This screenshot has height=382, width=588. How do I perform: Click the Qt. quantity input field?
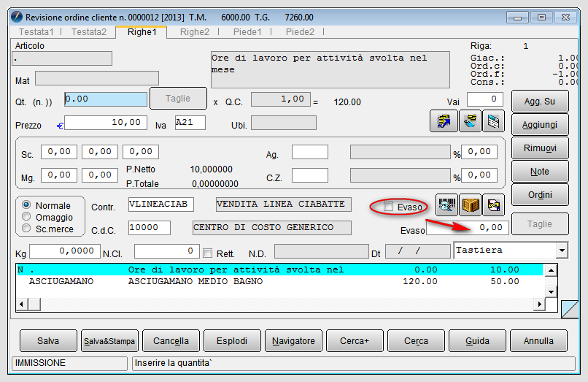point(106,99)
